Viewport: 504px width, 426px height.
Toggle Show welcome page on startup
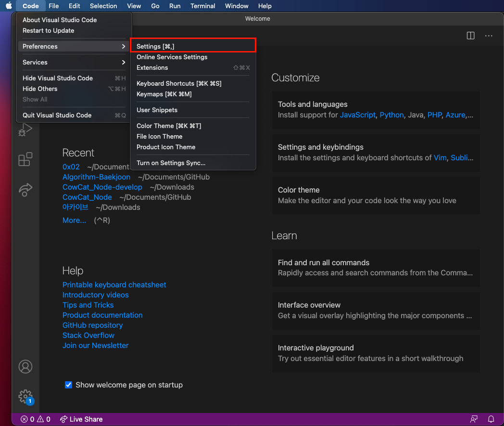pyautogui.click(x=68, y=385)
